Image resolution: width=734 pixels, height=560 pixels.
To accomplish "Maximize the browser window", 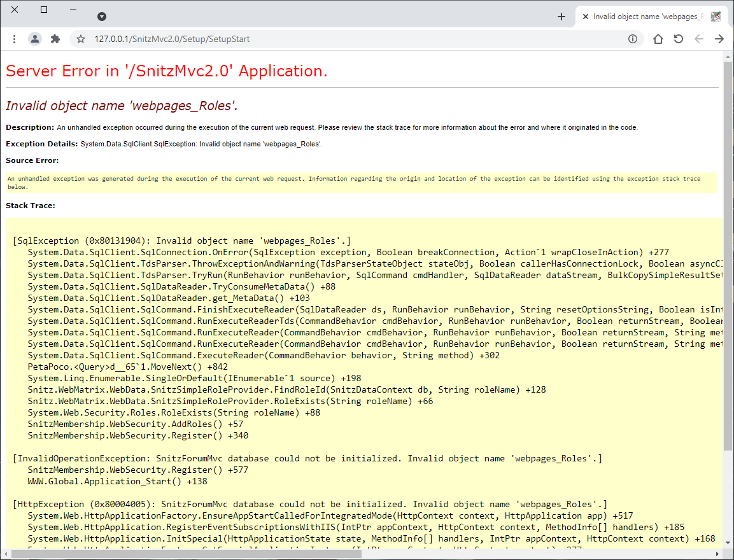I will click(44, 10).
